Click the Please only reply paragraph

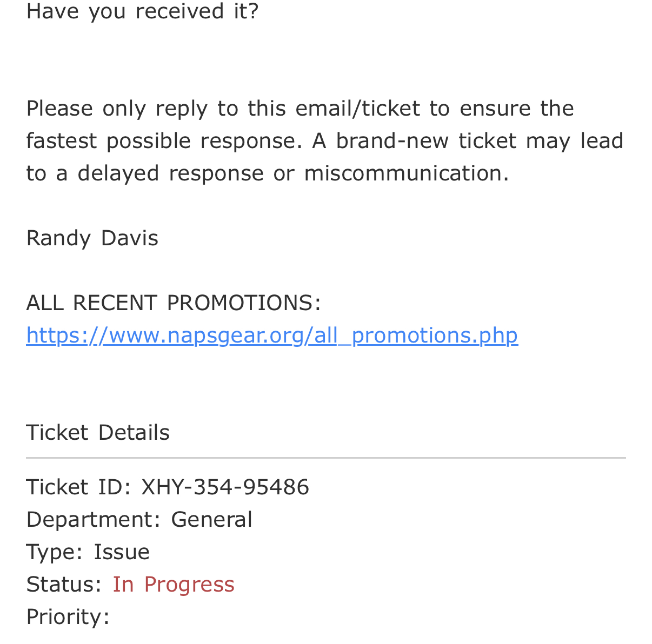click(x=325, y=141)
